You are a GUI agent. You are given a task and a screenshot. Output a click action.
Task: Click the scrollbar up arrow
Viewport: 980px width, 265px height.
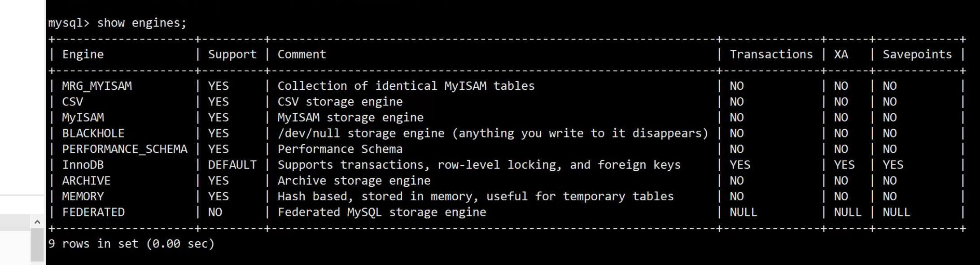(x=37, y=222)
